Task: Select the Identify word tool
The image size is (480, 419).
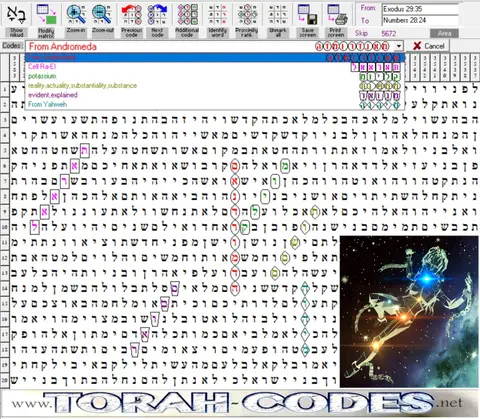Action: pos(217,14)
